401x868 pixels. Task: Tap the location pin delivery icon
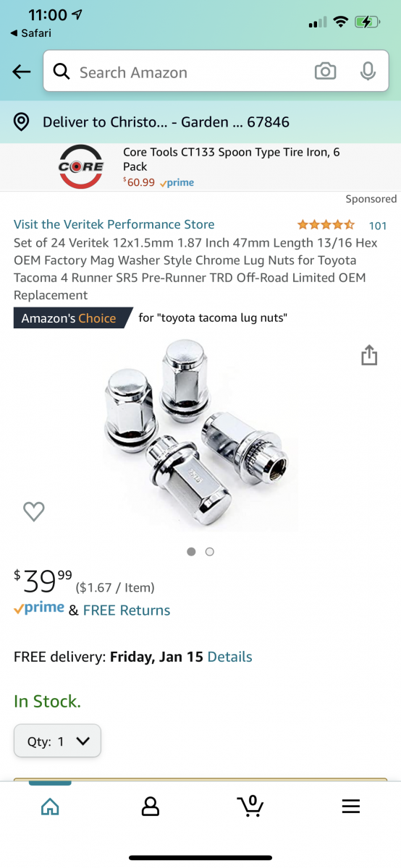pyautogui.click(x=22, y=122)
